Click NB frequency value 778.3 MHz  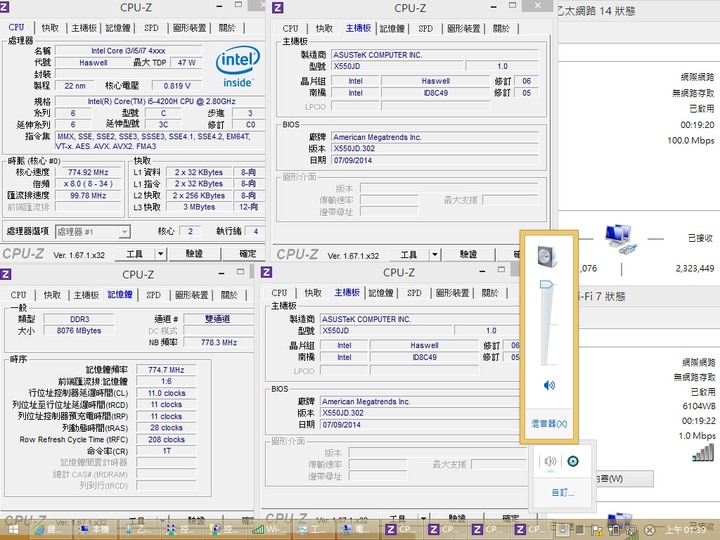219,342
